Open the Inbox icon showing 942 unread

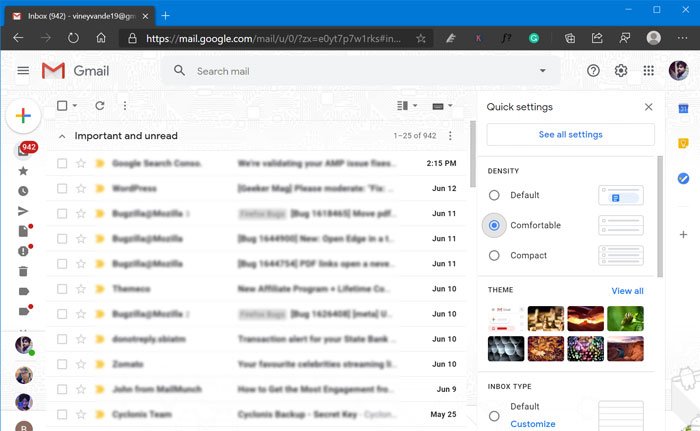coord(25,150)
